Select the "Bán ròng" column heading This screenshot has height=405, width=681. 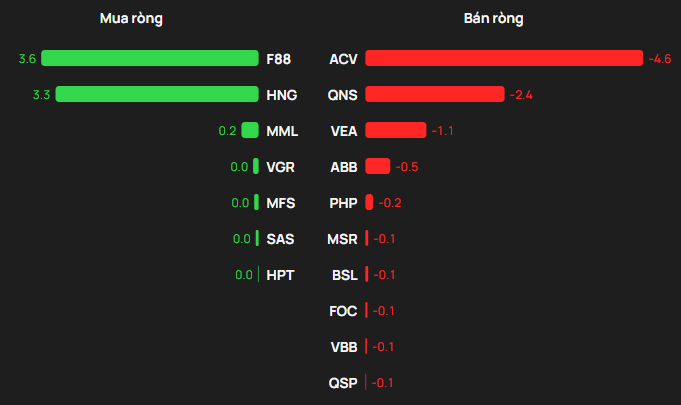coord(494,19)
